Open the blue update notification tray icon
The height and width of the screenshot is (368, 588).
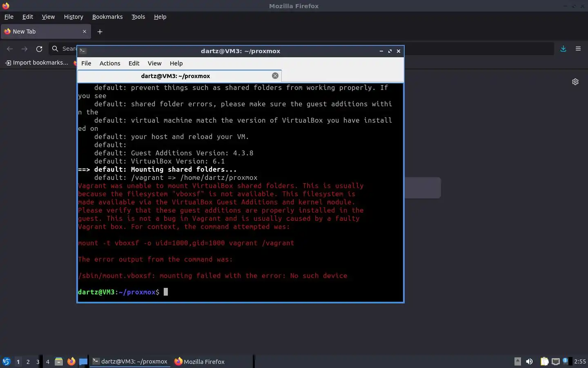(x=566, y=361)
